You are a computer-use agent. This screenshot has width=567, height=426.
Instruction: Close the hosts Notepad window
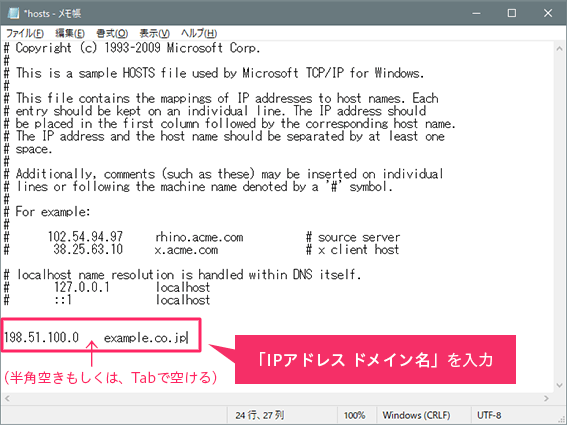click(548, 13)
